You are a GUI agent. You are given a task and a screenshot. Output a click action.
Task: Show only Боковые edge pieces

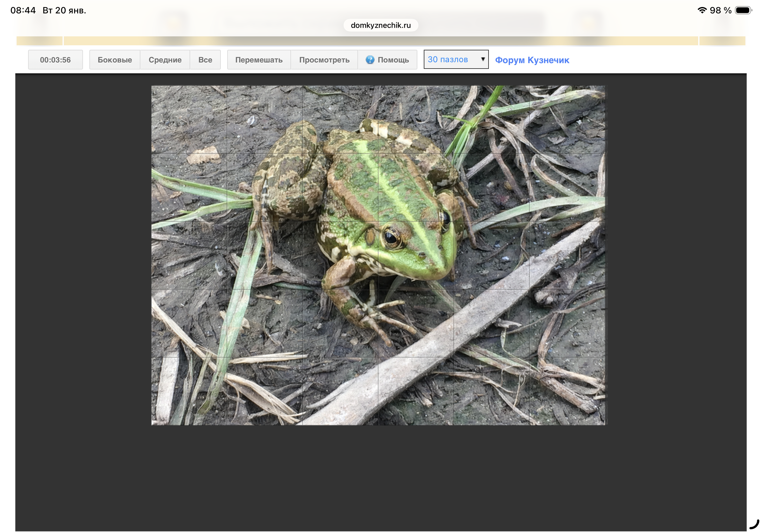(115, 60)
